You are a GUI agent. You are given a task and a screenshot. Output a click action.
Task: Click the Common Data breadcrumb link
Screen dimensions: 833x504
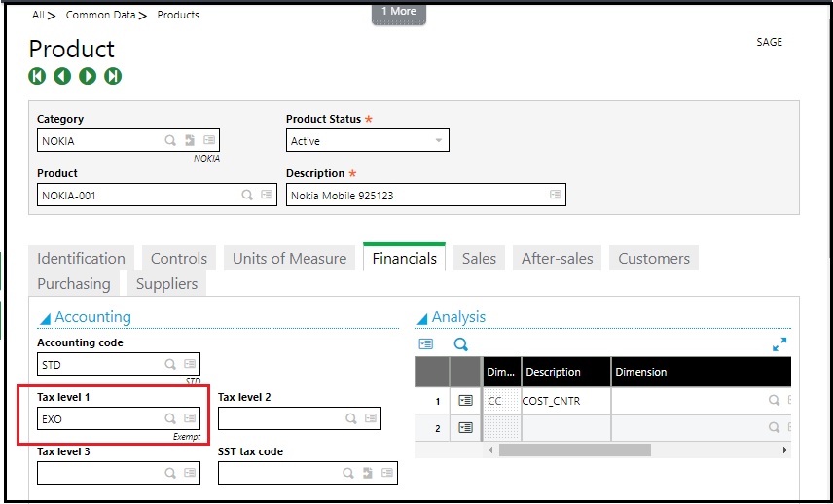[100, 15]
